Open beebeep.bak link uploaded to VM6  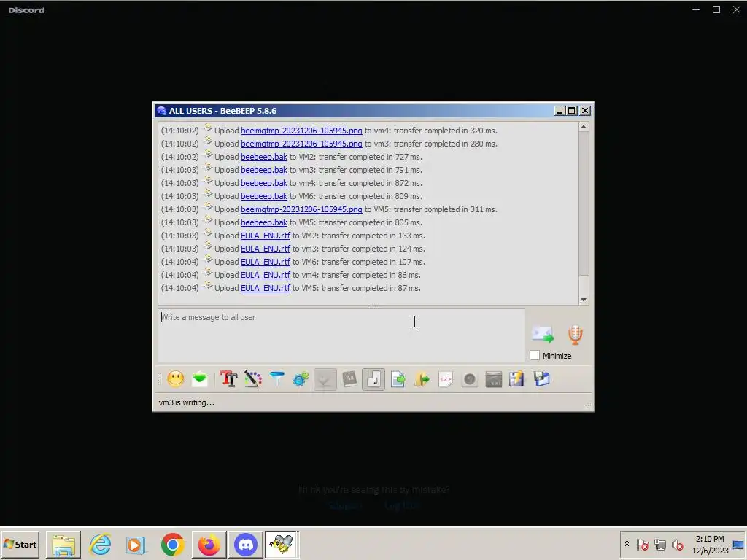(264, 196)
